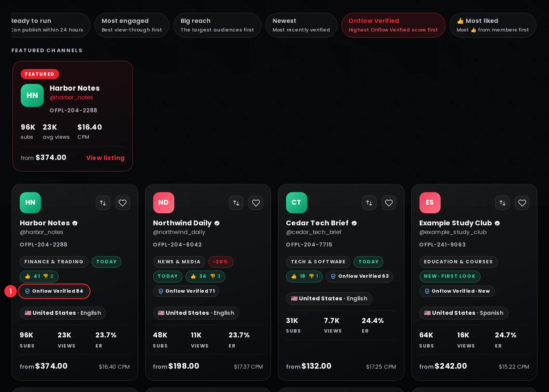
Task: Click the $198.00 price on Northwind Daily
Action: (x=184, y=366)
